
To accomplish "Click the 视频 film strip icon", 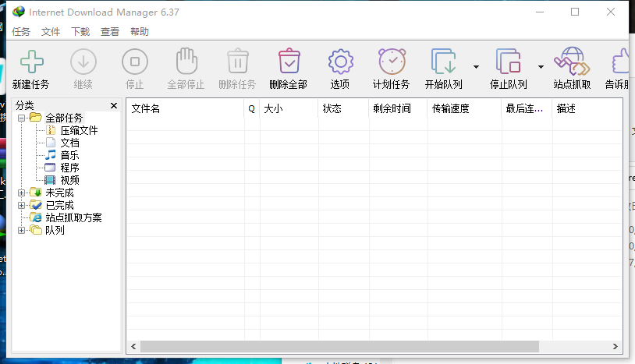I will point(50,180).
